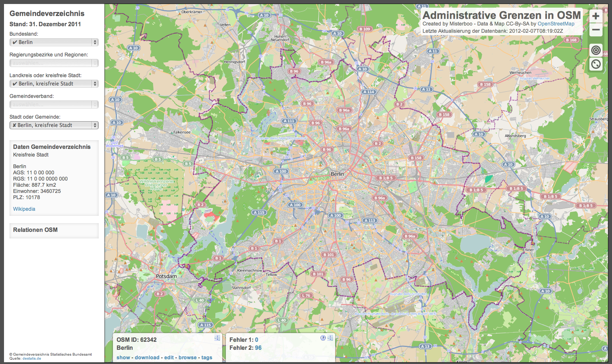Click the 'tags' link in OSM panel
The image size is (612, 364).
pos(207,357)
